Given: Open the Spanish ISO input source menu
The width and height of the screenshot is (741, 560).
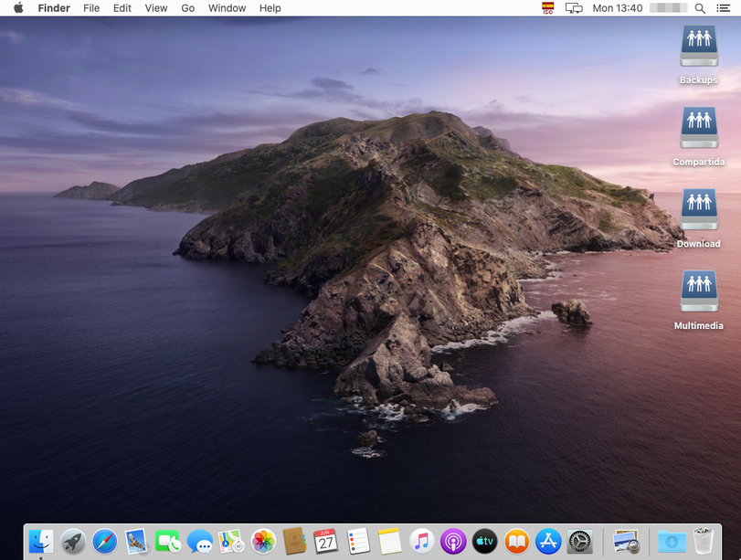Looking at the screenshot, I should pos(548,8).
